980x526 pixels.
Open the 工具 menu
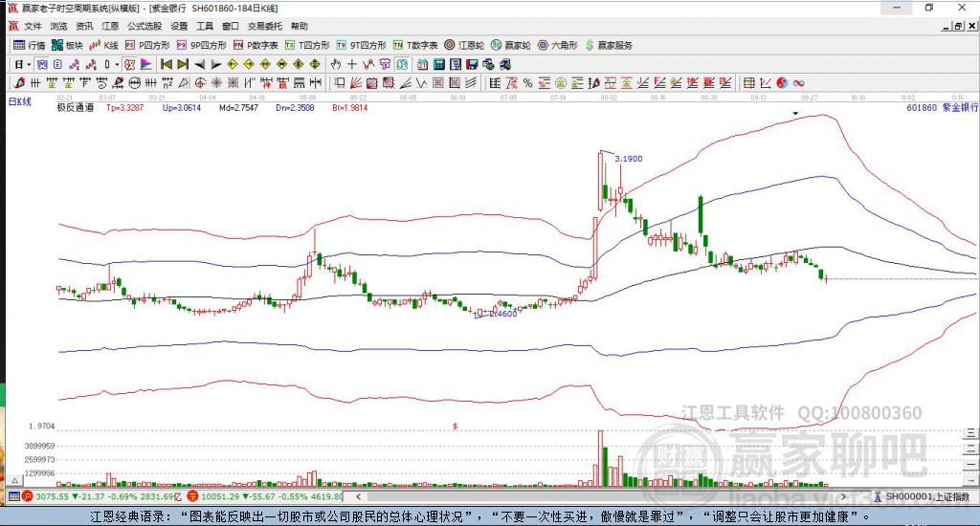(205, 26)
